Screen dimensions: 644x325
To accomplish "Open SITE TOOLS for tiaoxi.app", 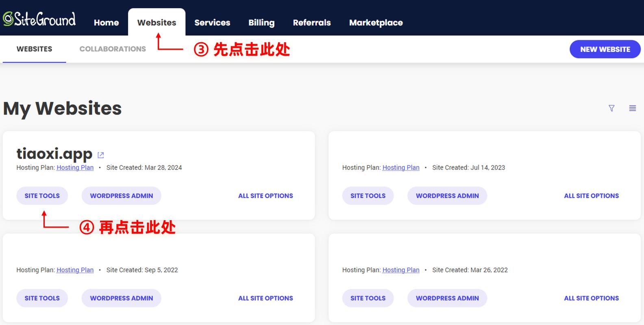I will [x=42, y=196].
